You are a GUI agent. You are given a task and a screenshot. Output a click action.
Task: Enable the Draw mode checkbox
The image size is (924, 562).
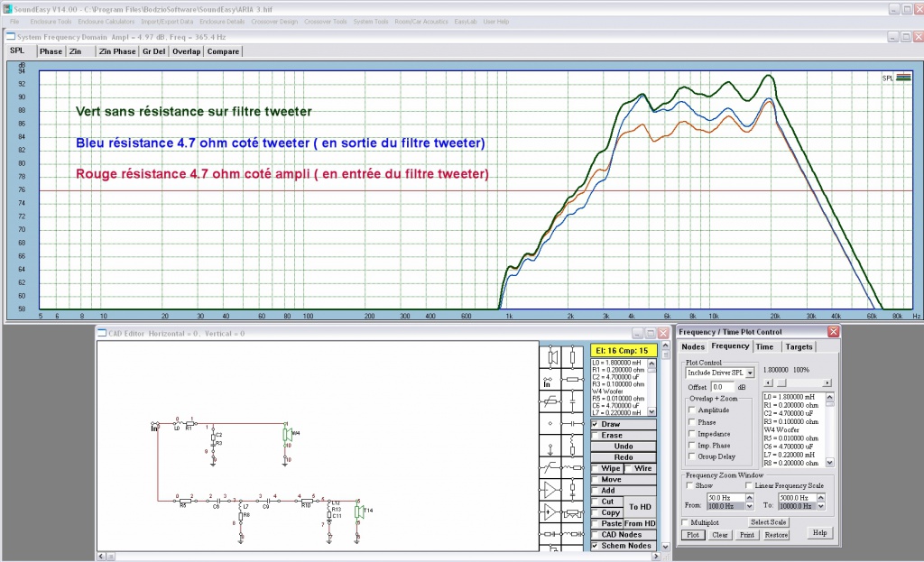pyautogui.click(x=596, y=424)
